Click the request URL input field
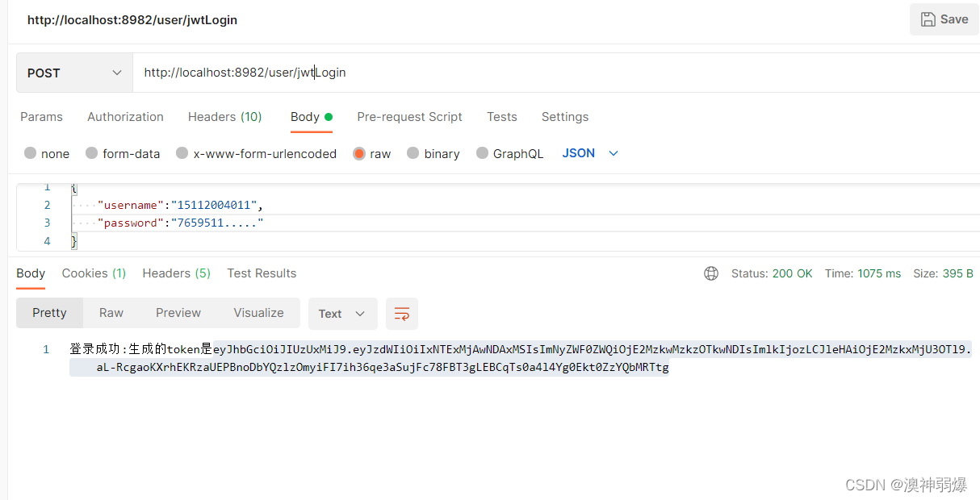The image size is (980, 500). tap(556, 73)
